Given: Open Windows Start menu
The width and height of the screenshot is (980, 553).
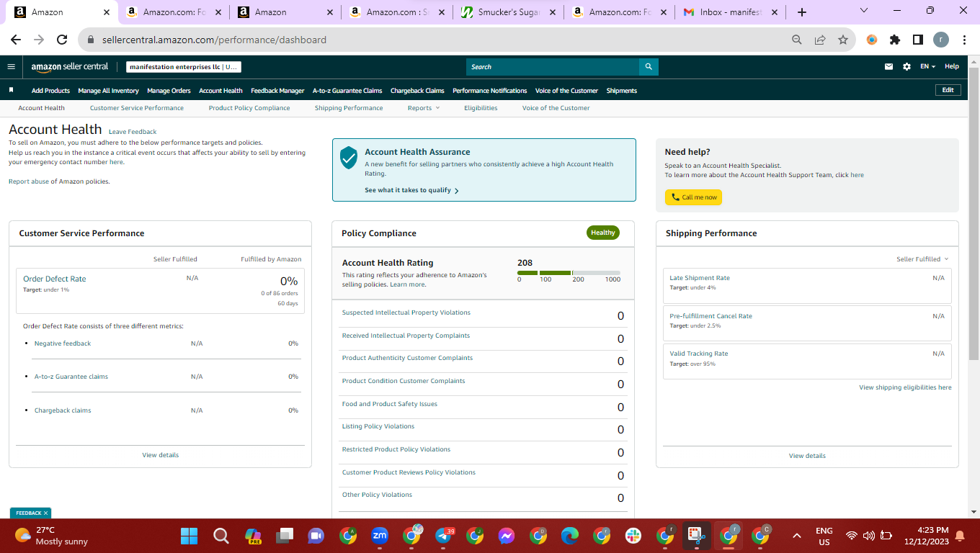Looking at the screenshot, I should click(x=189, y=536).
